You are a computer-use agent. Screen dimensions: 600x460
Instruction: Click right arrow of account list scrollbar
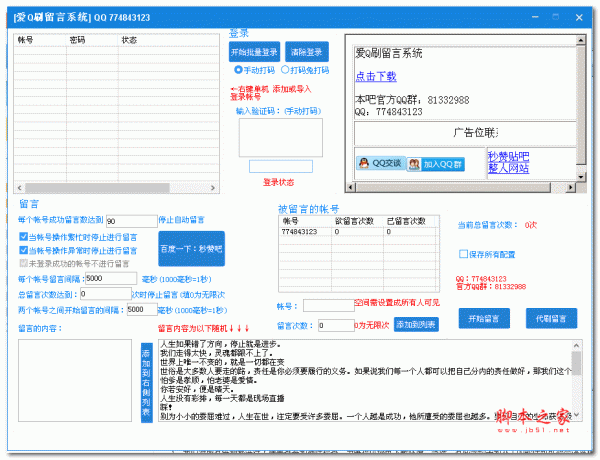[213, 188]
